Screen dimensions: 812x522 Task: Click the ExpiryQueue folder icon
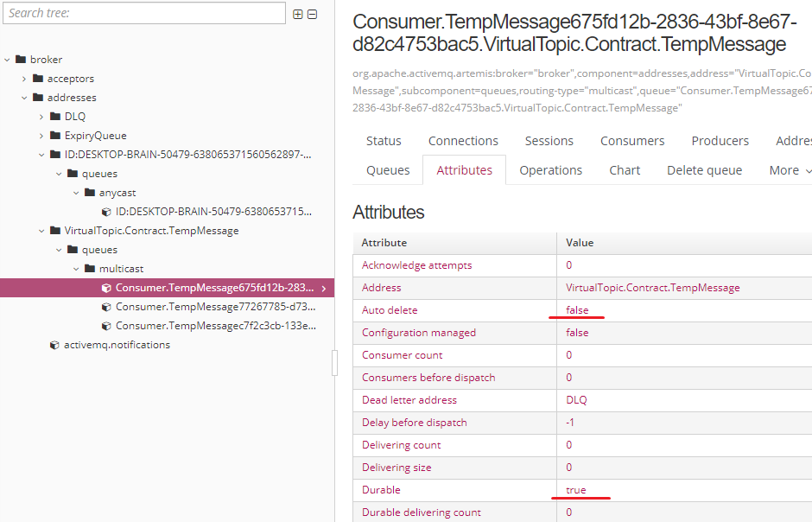[x=56, y=135]
